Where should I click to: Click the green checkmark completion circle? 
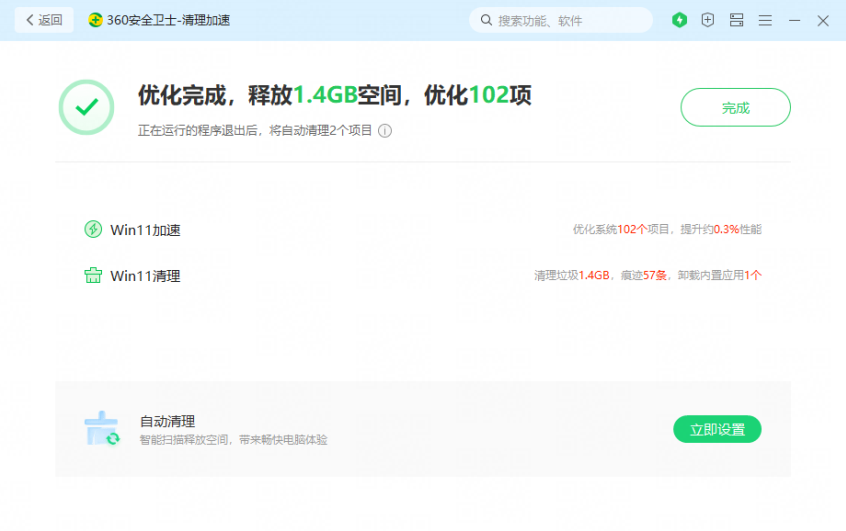86,107
